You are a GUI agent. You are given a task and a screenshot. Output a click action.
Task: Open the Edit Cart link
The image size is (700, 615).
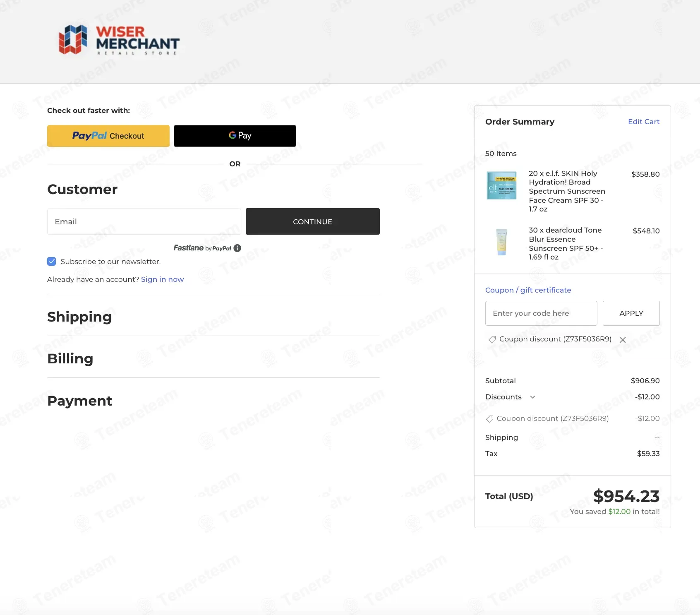coord(644,122)
